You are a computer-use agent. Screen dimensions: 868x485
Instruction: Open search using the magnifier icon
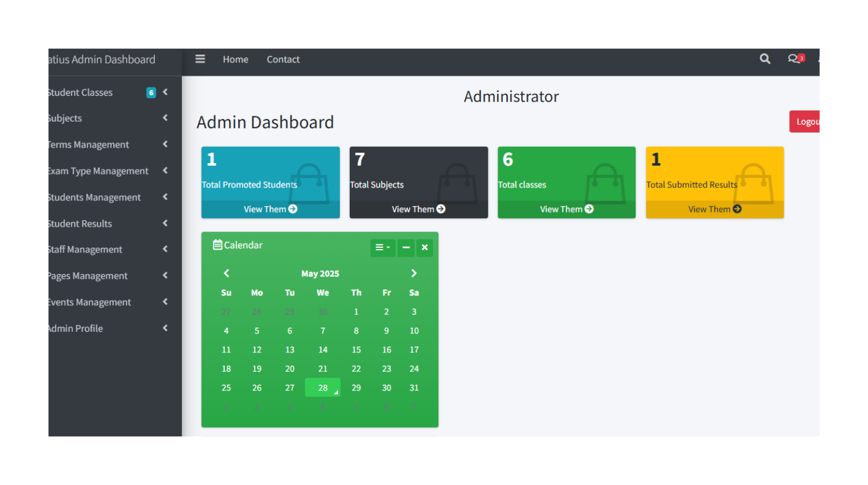coord(764,59)
